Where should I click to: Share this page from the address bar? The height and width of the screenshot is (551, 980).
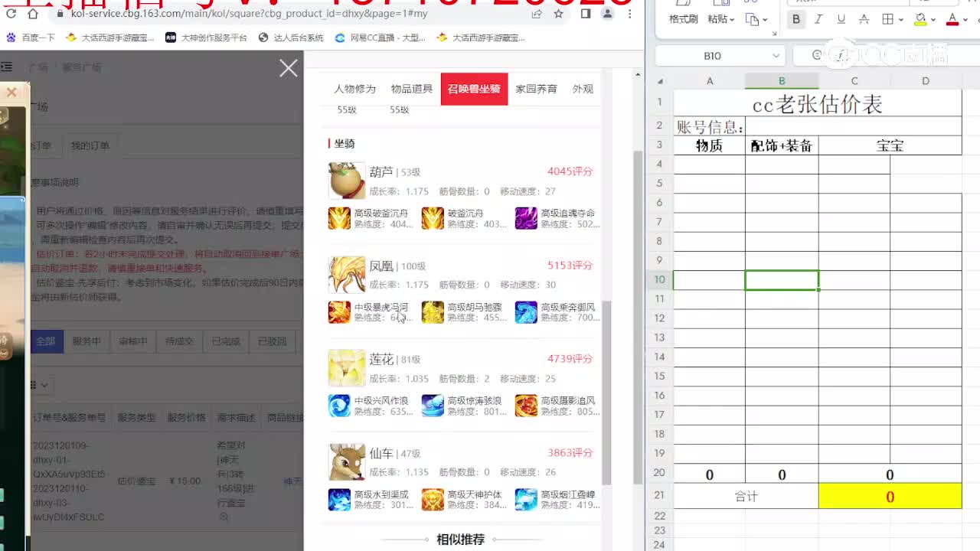(x=537, y=14)
